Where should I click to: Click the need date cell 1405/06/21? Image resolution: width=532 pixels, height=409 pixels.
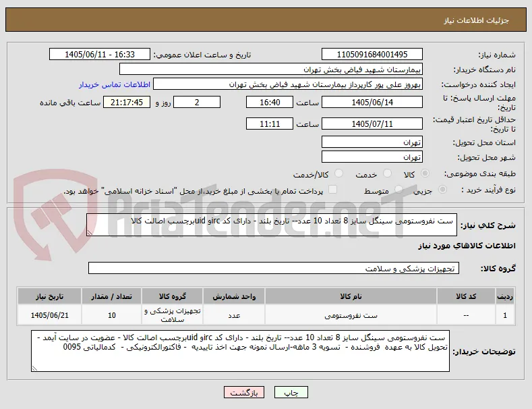click(x=49, y=315)
